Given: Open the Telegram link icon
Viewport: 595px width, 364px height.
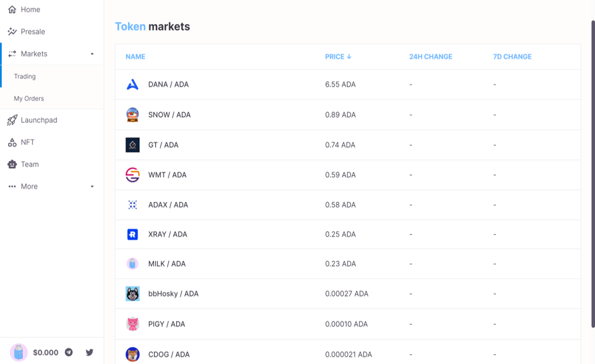Looking at the screenshot, I should (x=69, y=352).
